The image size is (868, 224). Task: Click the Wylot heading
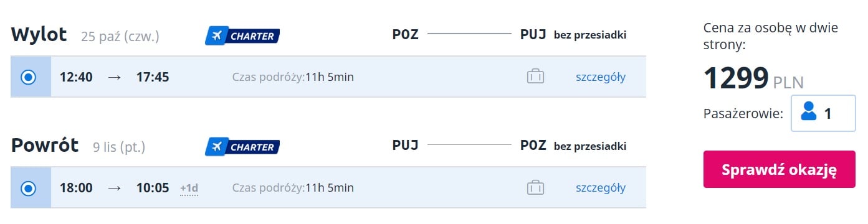coord(39,35)
